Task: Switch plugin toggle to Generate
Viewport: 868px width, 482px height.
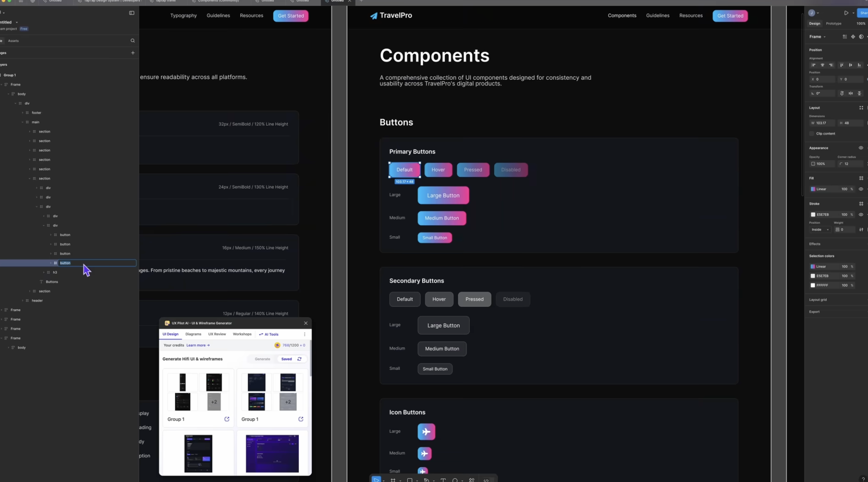Action: [262, 359]
